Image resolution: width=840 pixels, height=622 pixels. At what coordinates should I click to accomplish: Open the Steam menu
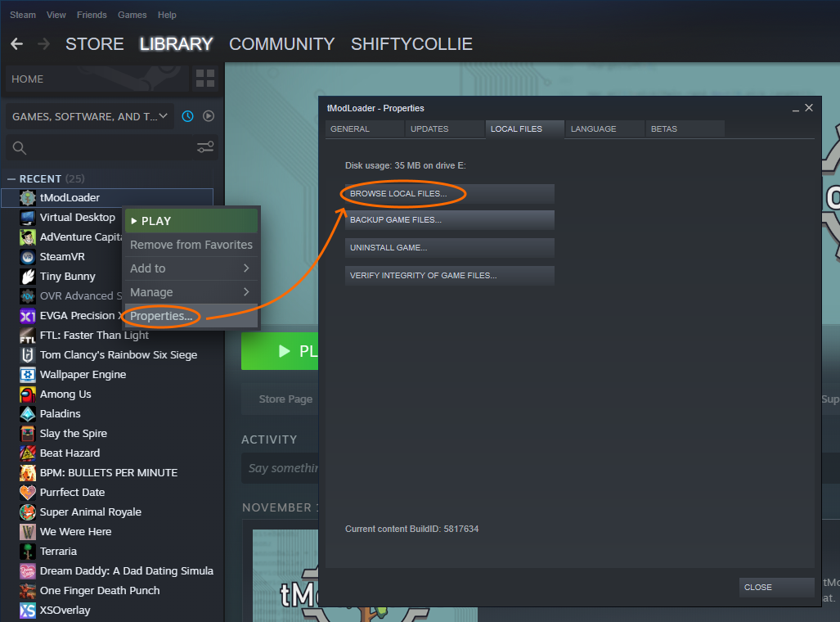[x=23, y=15]
